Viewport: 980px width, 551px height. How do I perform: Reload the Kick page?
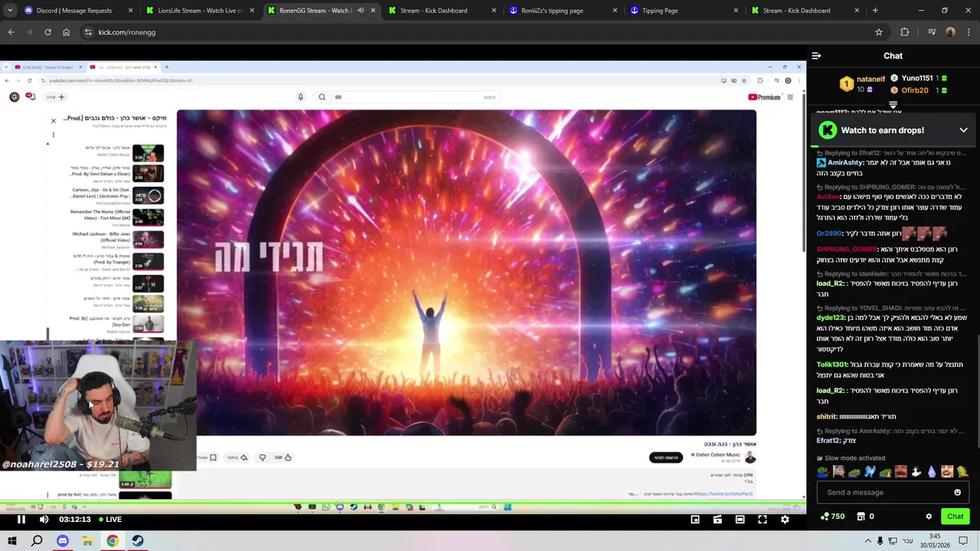click(x=47, y=32)
